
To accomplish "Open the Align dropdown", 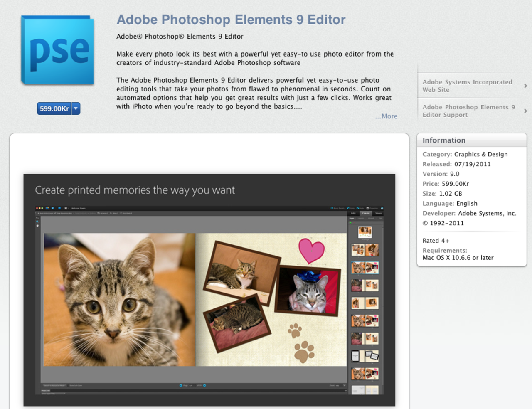I will pyautogui.click(x=113, y=213).
